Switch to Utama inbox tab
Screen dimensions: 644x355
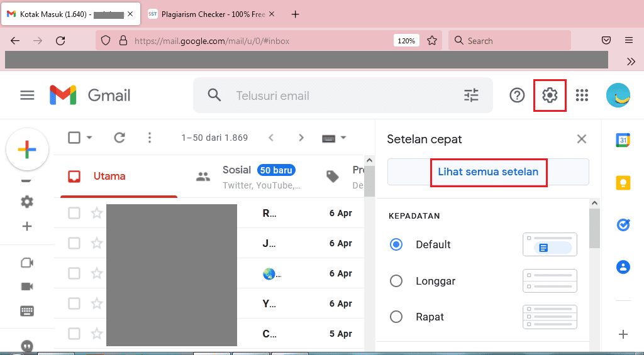[119, 176]
